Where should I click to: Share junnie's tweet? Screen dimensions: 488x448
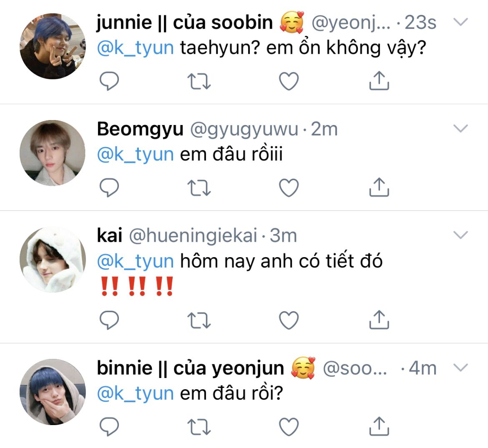click(x=379, y=81)
